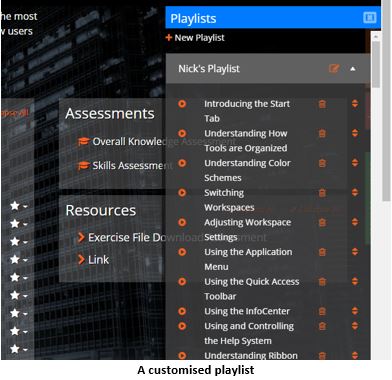Image resolution: width=392 pixels, height=380 pixels.
Task: Delete 'Adjusting Workspace Settings' from playlist
Action: coord(322,222)
